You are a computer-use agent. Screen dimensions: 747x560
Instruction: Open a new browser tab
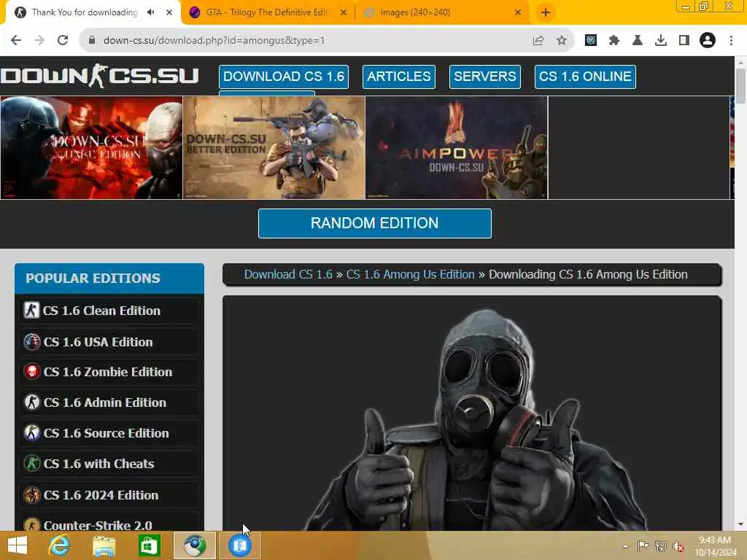(546, 12)
